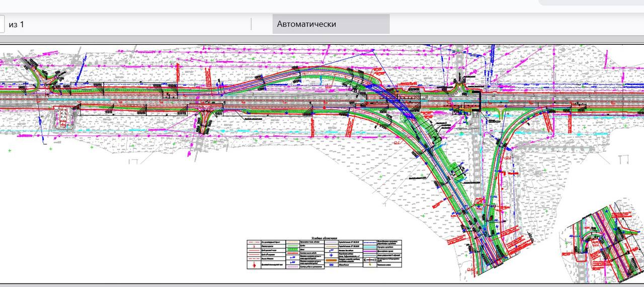The width and height of the screenshot is (644, 287).
Task: Click the 'Условные обозначения' legend title
Action: tap(324, 238)
